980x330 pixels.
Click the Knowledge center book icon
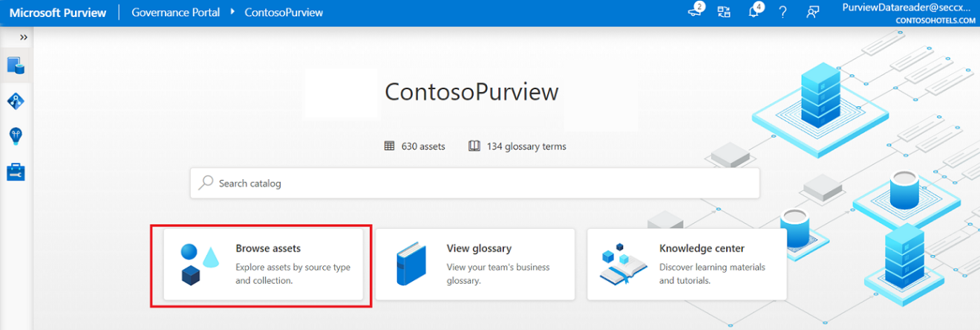623,265
